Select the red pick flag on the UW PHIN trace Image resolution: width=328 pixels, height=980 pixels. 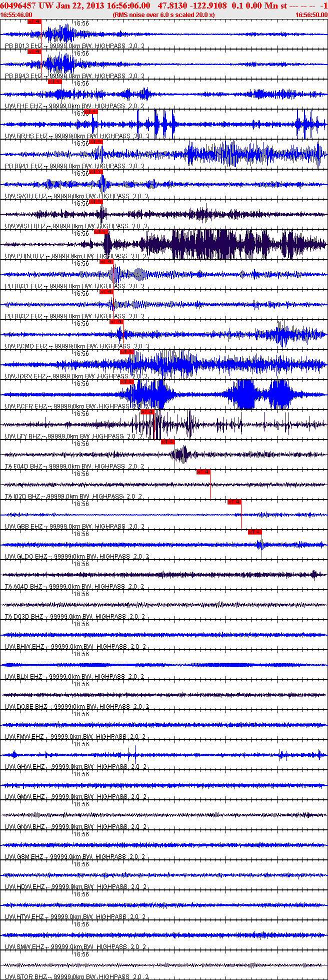click(x=100, y=232)
